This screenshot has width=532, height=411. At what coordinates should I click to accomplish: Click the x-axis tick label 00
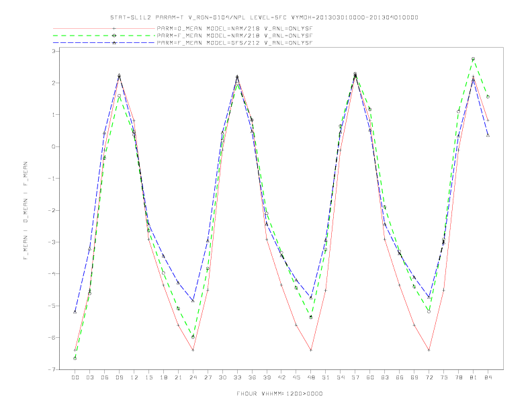(75, 377)
